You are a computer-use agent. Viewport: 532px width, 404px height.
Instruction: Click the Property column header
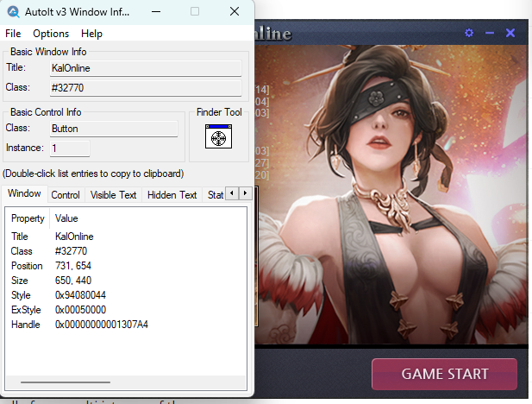click(28, 218)
